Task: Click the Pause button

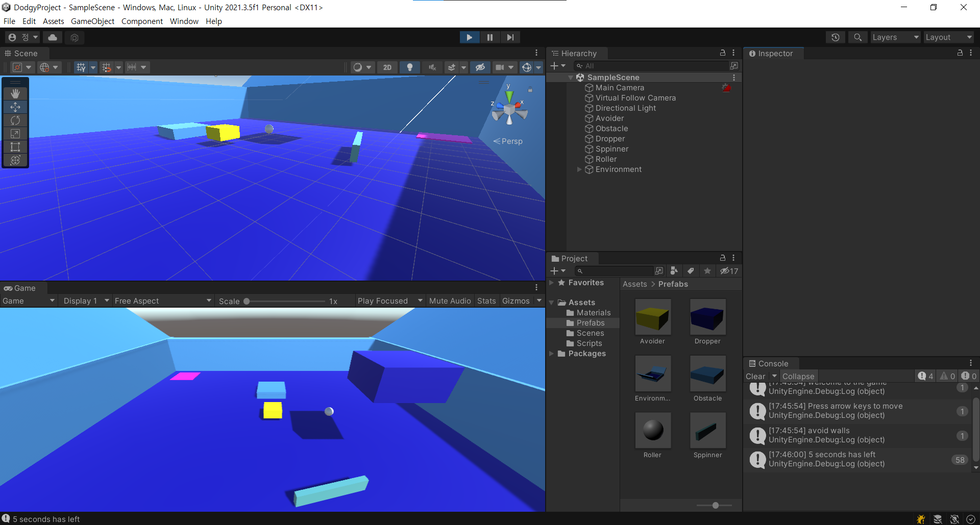Action: pyautogui.click(x=490, y=37)
